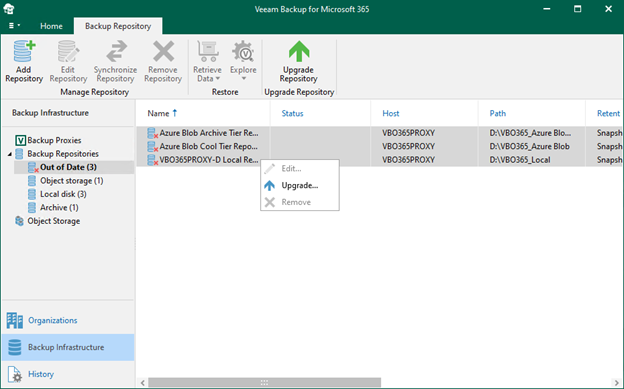This screenshot has width=624, height=389.
Task: Toggle Name column sort arrow
Action: (175, 113)
